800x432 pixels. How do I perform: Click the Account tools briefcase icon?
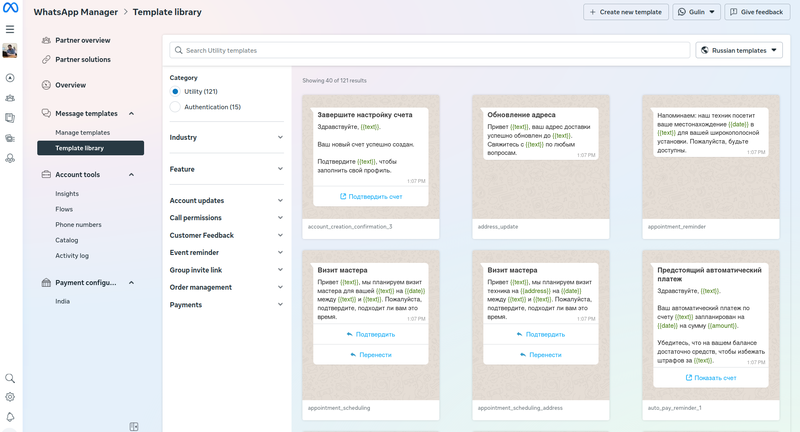click(x=46, y=174)
